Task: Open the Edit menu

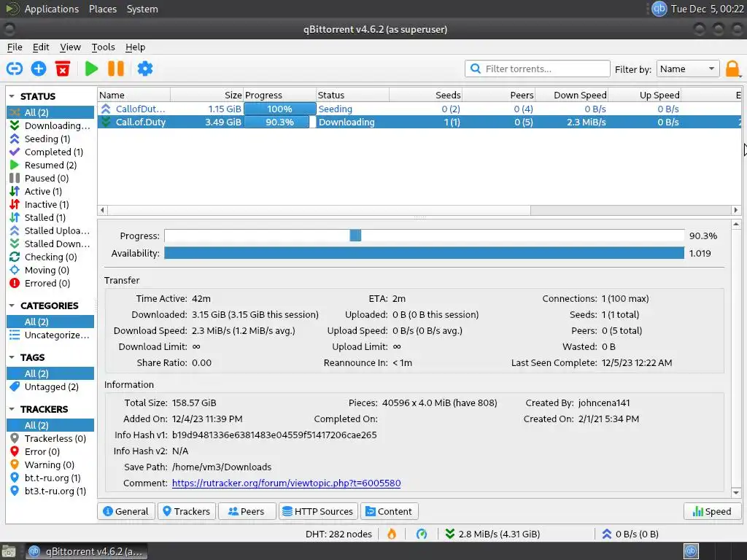Action: (x=41, y=47)
